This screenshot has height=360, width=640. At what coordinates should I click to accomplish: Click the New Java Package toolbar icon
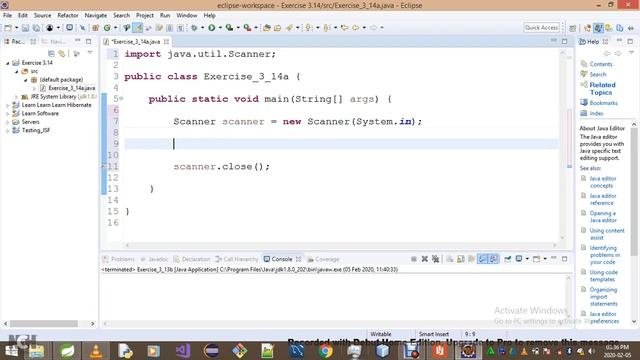[x=95, y=28]
